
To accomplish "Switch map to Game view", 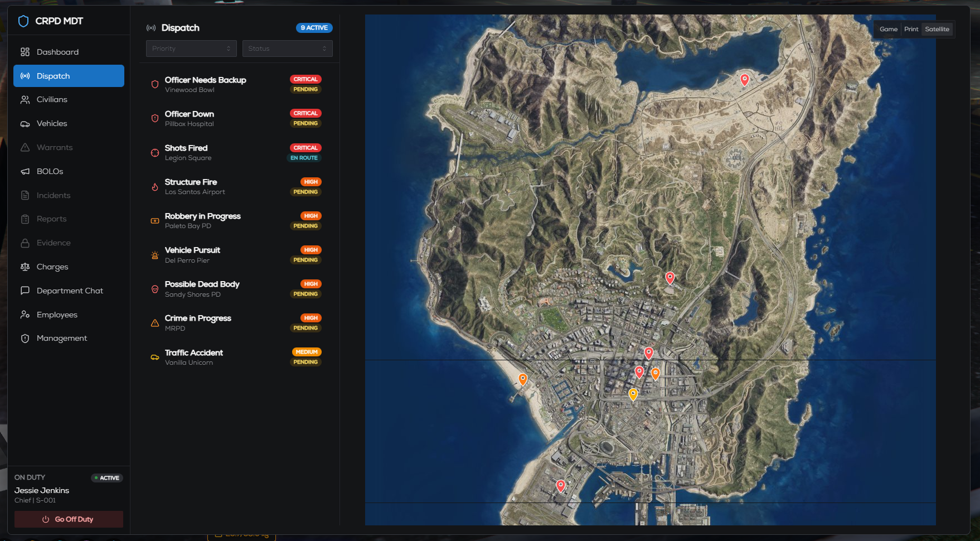I will coord(889,30).
